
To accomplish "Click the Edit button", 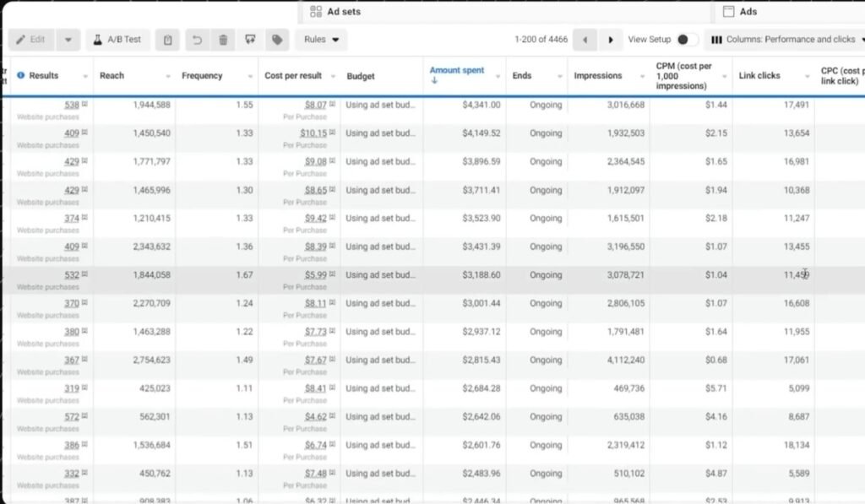I will [31, 40].
